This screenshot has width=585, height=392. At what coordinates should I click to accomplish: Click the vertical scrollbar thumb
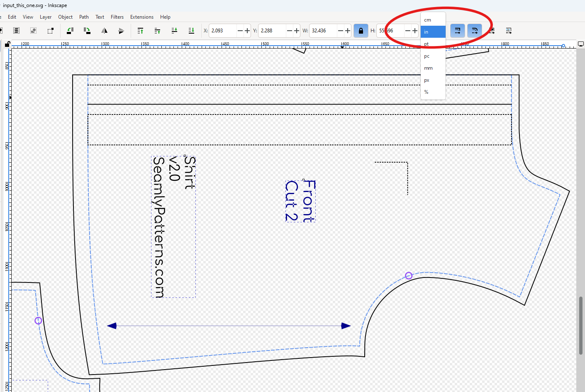click(x=580, y=326)
